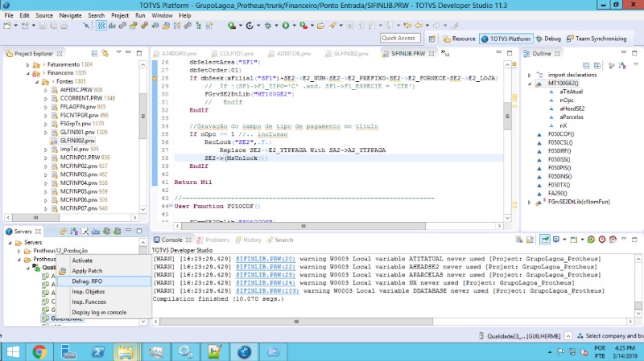This screenshot has width=644, height=361.
Task: Click the Apply Patch icon in the context menu
Action: pyautogui.click(x=63, y=271)
